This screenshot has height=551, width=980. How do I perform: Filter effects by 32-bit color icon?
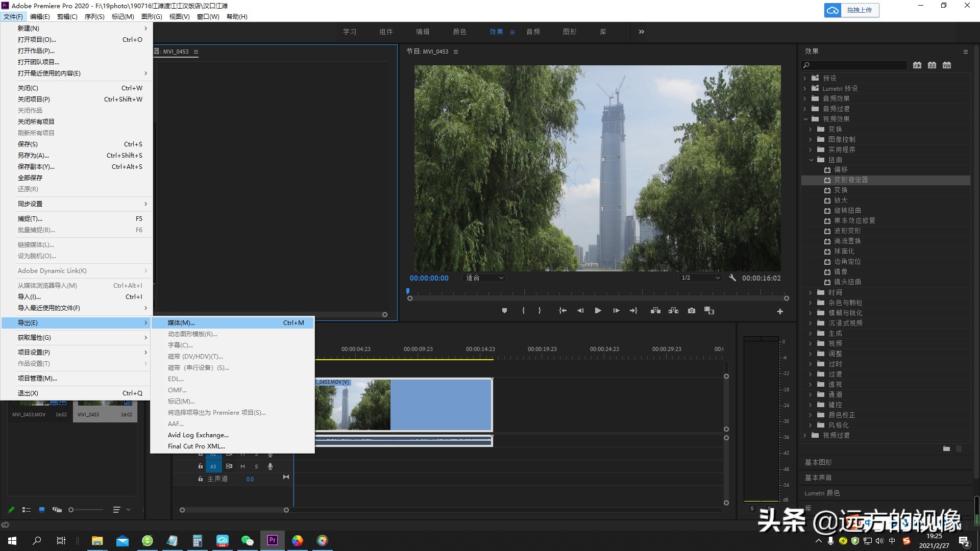click(x=932, y=65)
